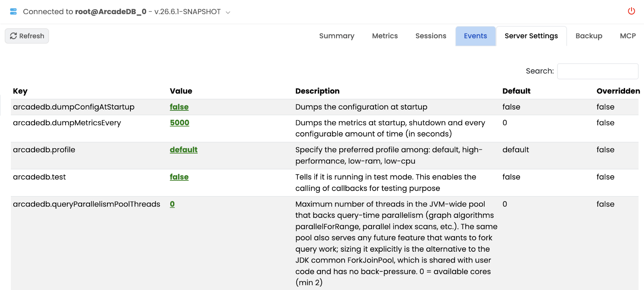Click the server connection icon
Screen dimensions: 644x290
(x=13, y=12)
